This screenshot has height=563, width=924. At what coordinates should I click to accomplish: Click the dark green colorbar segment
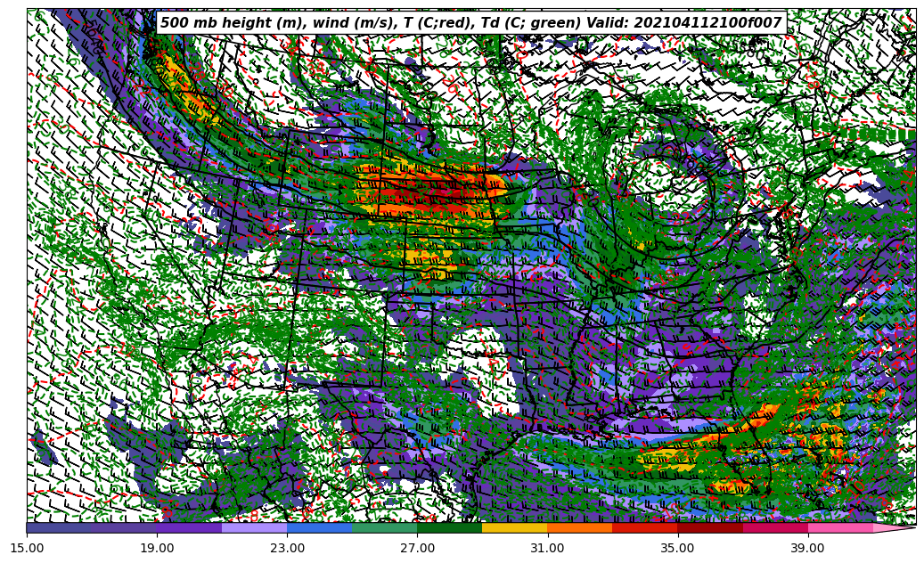[x=449, y=527]
